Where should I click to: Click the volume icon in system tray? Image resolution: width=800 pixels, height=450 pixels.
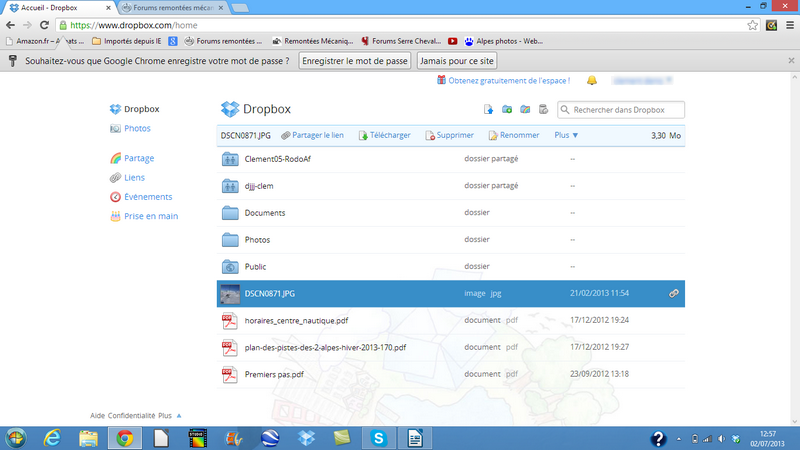click(721, 439)
